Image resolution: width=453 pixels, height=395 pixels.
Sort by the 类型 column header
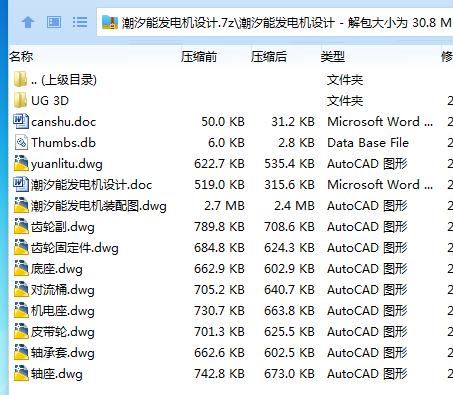pos(381,57)
